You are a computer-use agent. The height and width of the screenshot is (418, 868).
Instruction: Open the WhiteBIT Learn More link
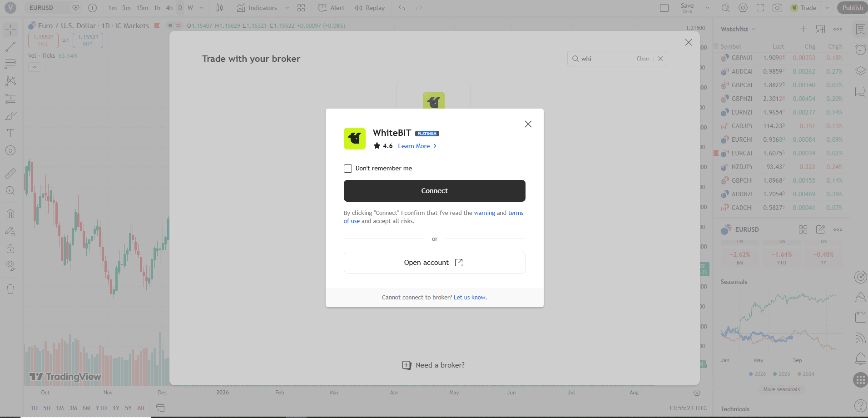pos(417,146)
